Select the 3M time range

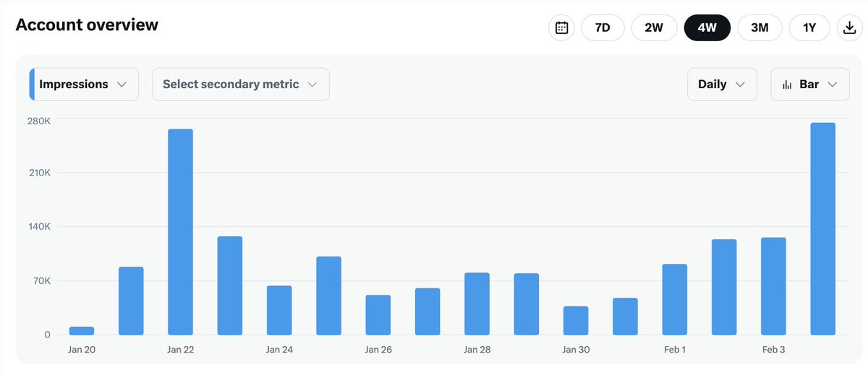[x=759, y=28]
